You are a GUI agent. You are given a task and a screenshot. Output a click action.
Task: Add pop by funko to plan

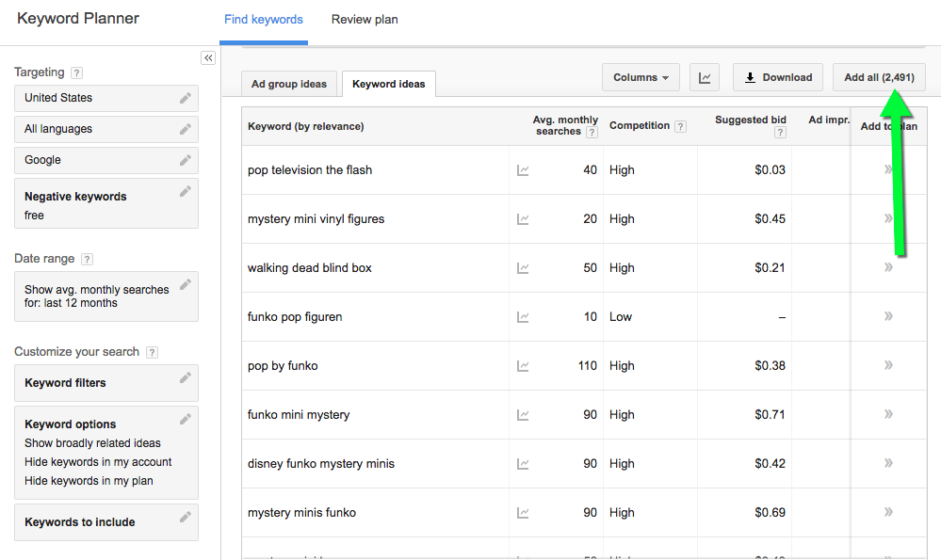[x=888, y=364]
